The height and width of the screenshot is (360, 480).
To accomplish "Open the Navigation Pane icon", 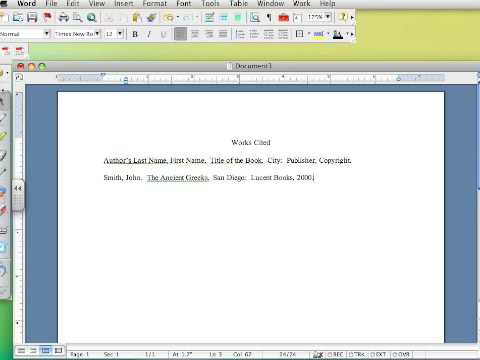I will [255, 17].
